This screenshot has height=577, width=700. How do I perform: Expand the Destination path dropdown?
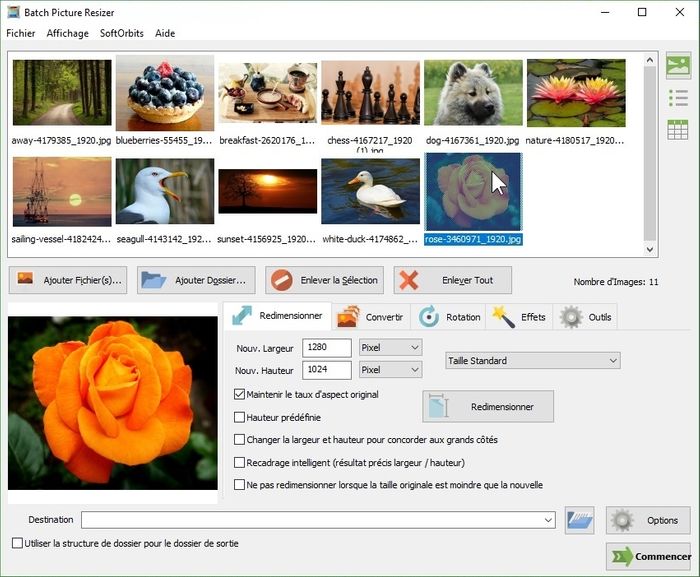coord(548,520)
